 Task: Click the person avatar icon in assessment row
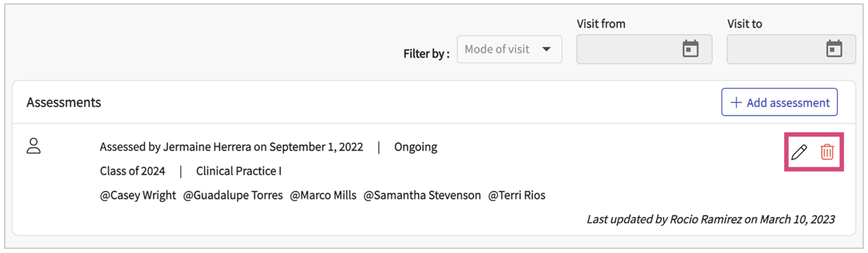point(34,146)
